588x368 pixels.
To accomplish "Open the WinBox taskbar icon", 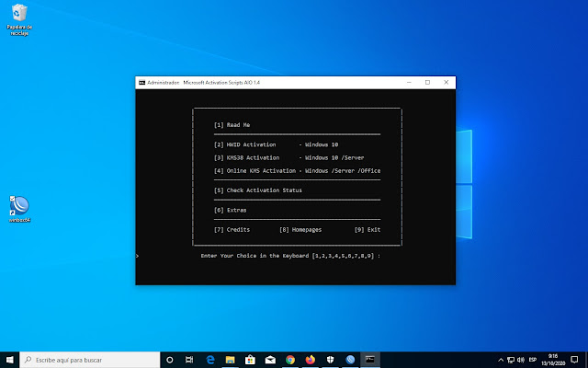I will [350, 360].
